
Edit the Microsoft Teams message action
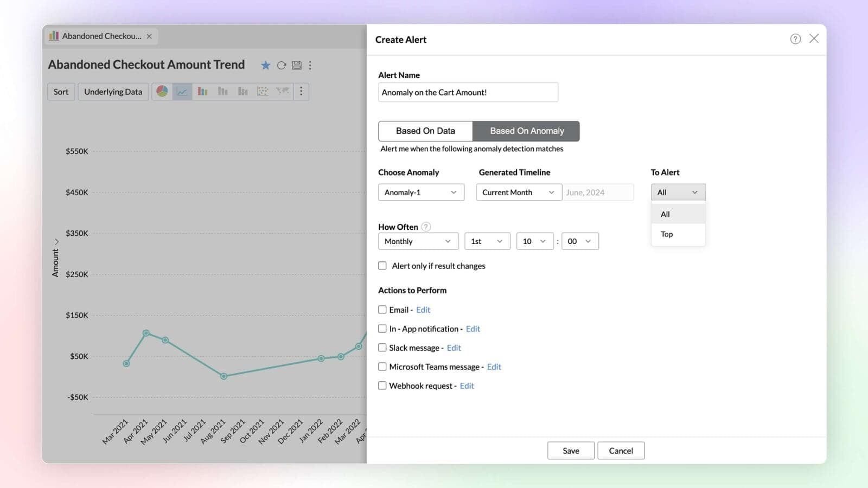494,367
